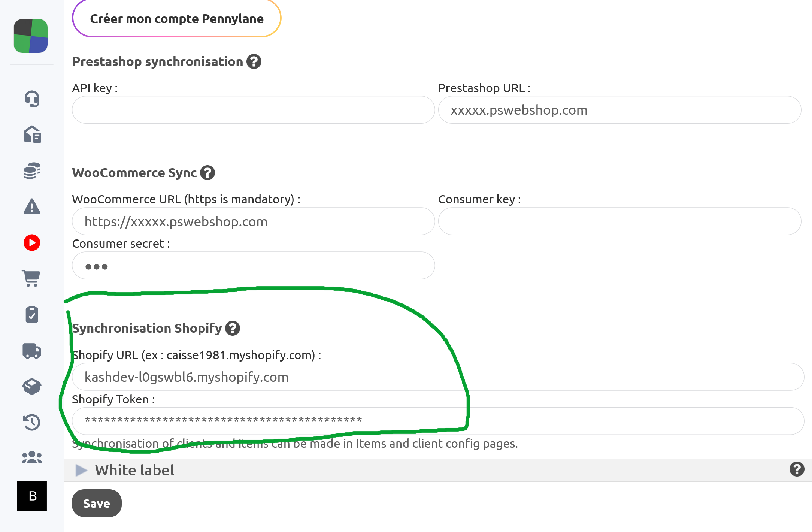Click the 'Synchronisation Shopify' heading text
Viewport: 812px width, 532px height.
[x=147, y=328]
